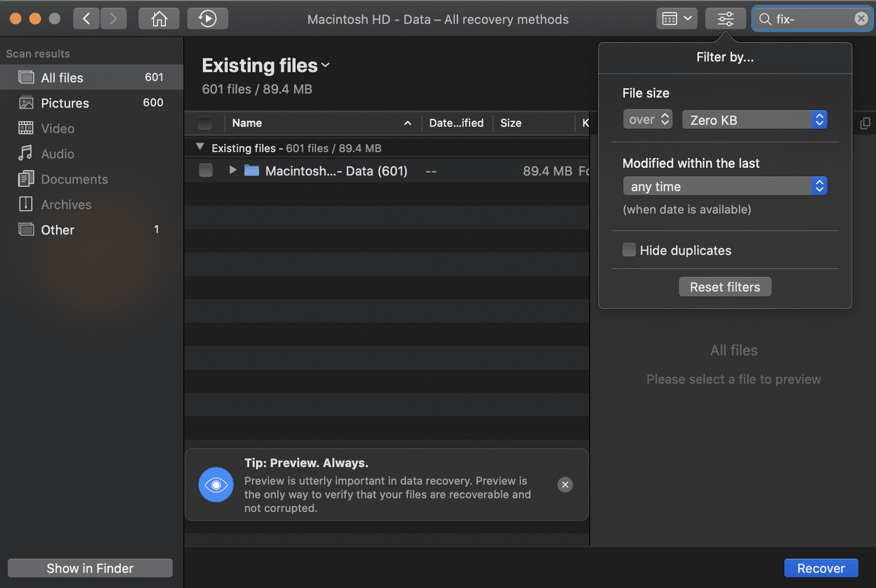Change the over size comparison stepper

[648, 119]
